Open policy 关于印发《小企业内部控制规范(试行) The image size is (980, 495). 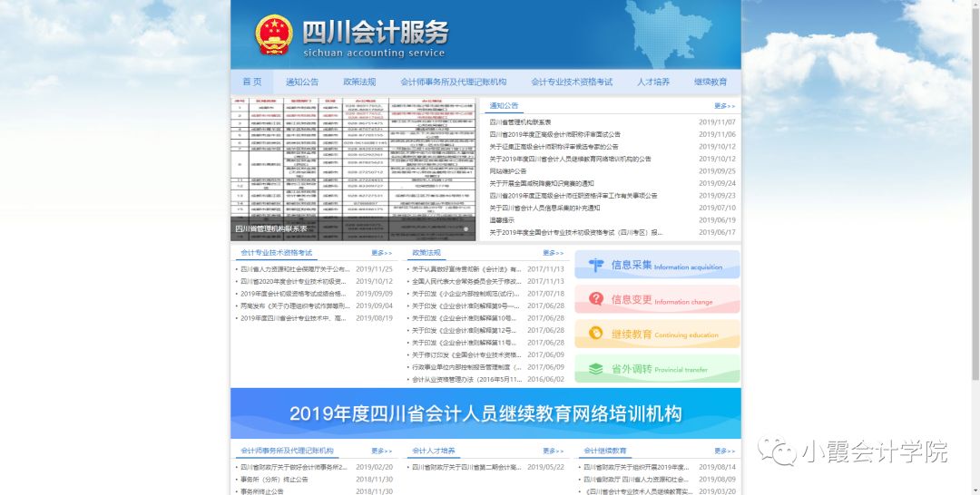466,294
